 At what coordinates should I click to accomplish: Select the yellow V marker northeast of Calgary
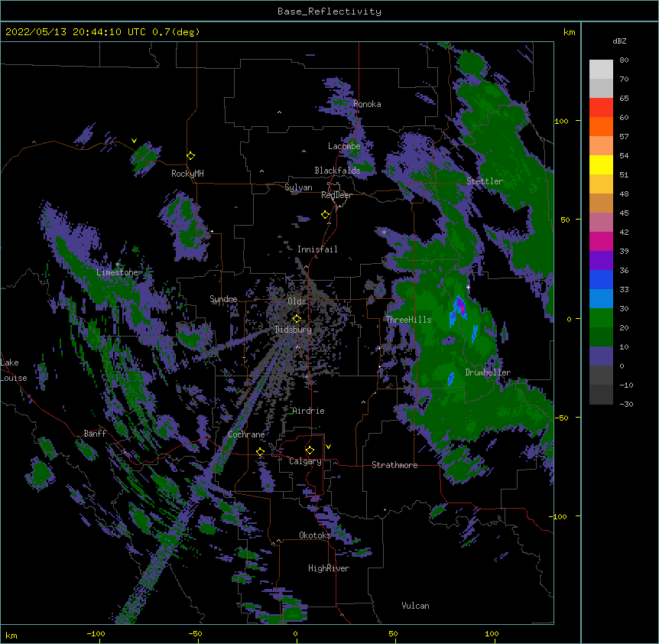(x=328, y=447)
